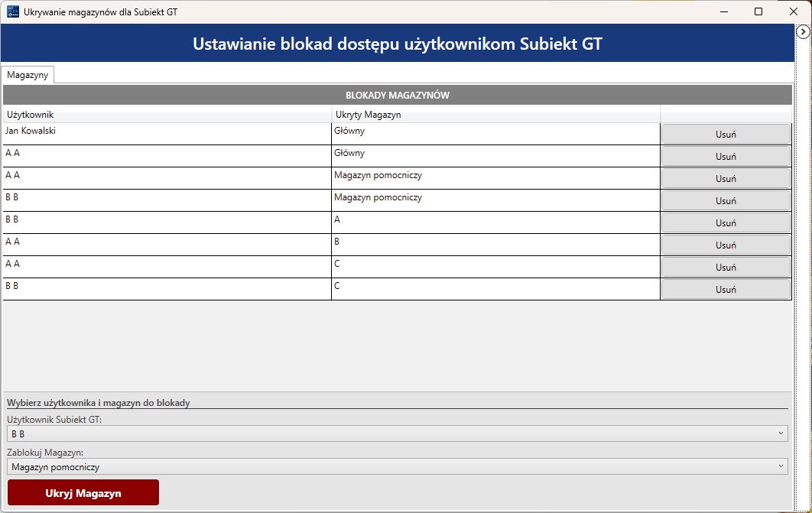Click the Ukryty Magazyn column header
This screenshot has height=513, width=812.
(x=495, y=115)
